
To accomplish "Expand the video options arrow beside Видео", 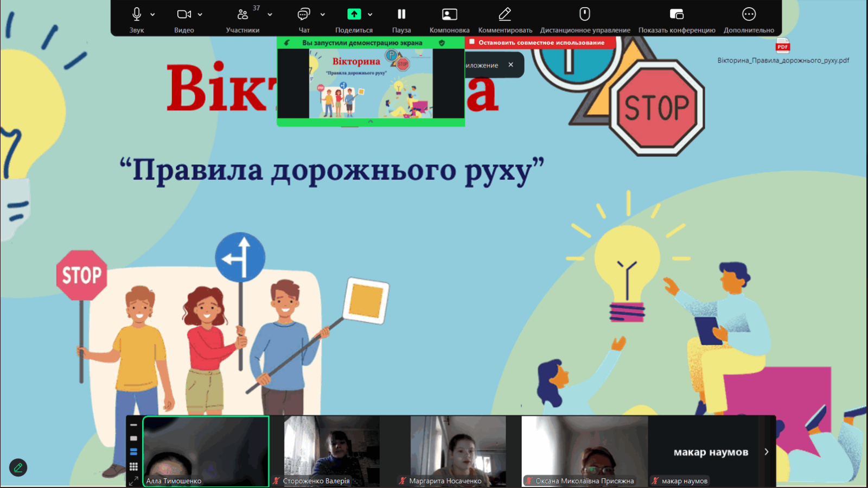I will [200, 15].
